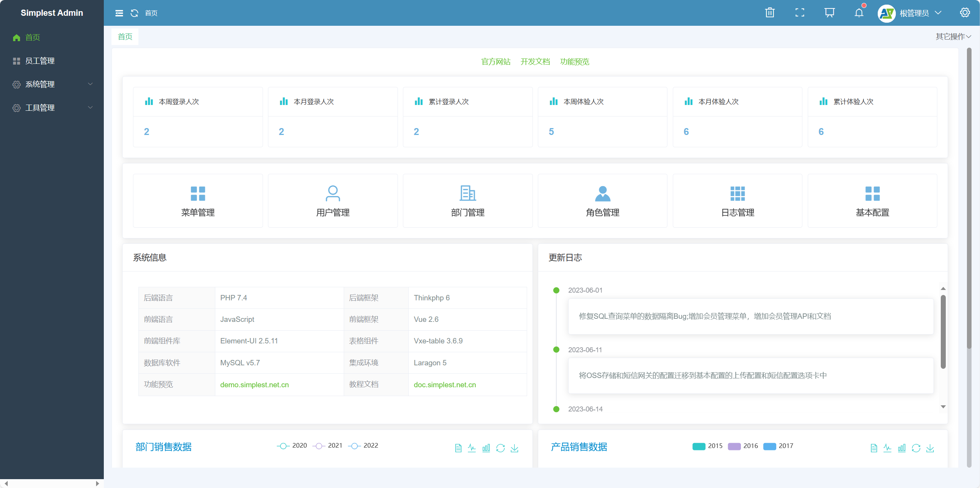Toggle fullscreen mode icon in top bar

[800, 13]
